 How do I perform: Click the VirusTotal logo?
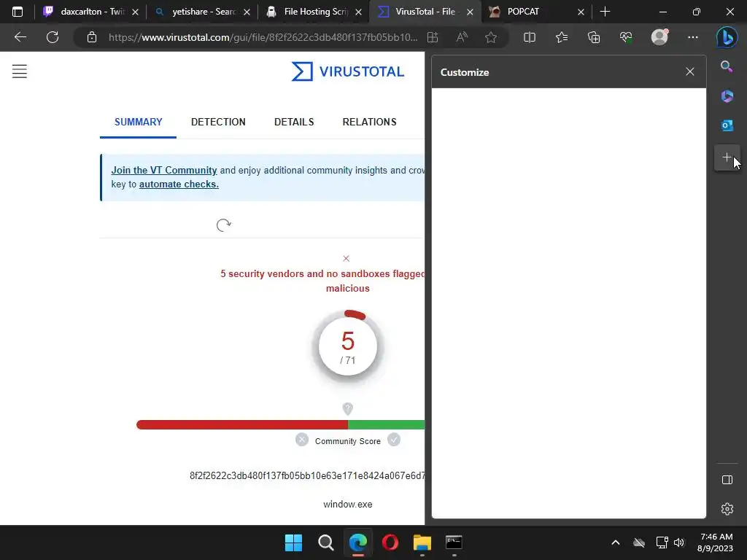348,71
